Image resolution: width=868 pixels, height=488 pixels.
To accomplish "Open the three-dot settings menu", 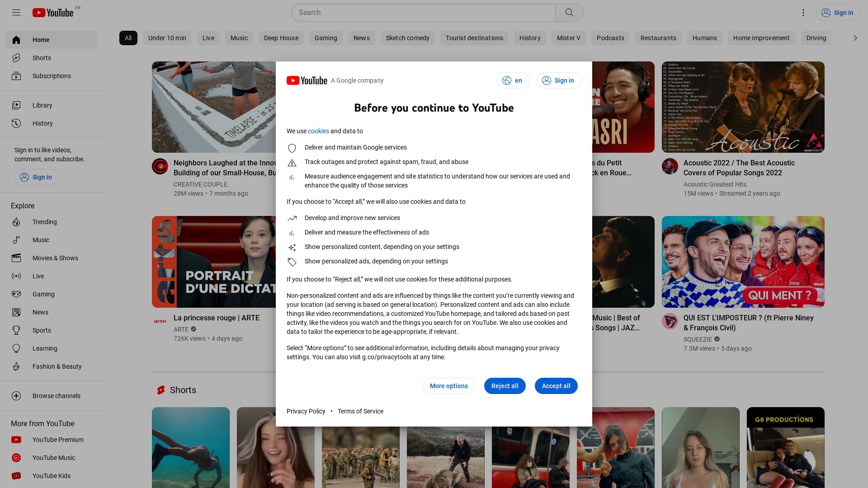I will coord(803,13).
